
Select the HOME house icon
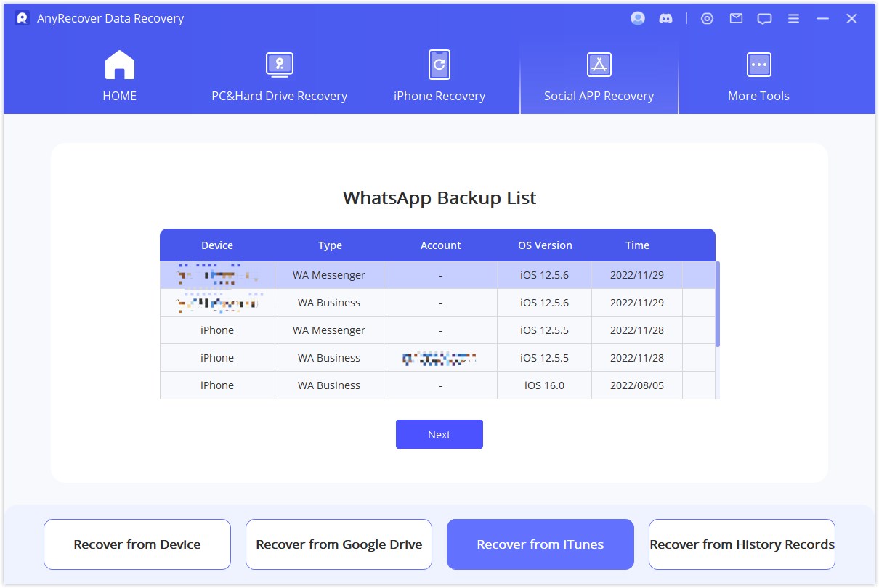[x=119, y=65]
